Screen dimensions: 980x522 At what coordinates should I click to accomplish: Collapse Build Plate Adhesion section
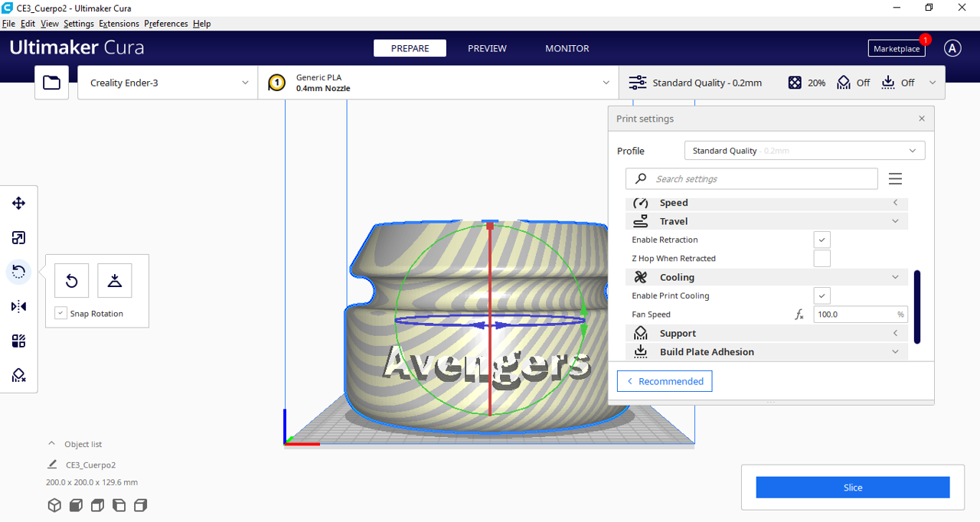tap(767, 351)
